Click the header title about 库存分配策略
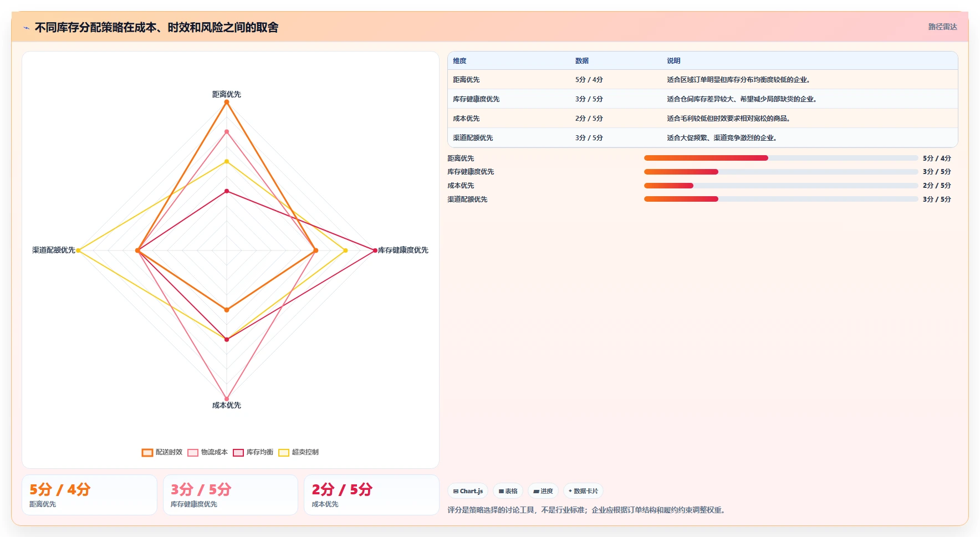The height and width of the screenshot is (537, 980). (x=156, y=27)
